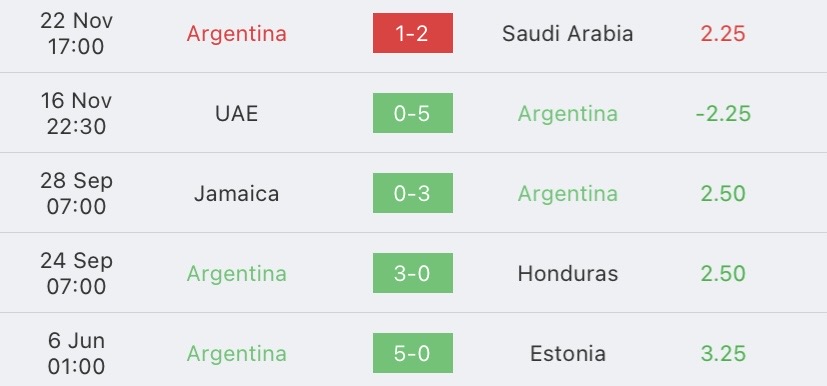Select the red 2.25 handicap value
This screenshot has height=386, width=827.
pyautogui.click(x=723, y=34)
